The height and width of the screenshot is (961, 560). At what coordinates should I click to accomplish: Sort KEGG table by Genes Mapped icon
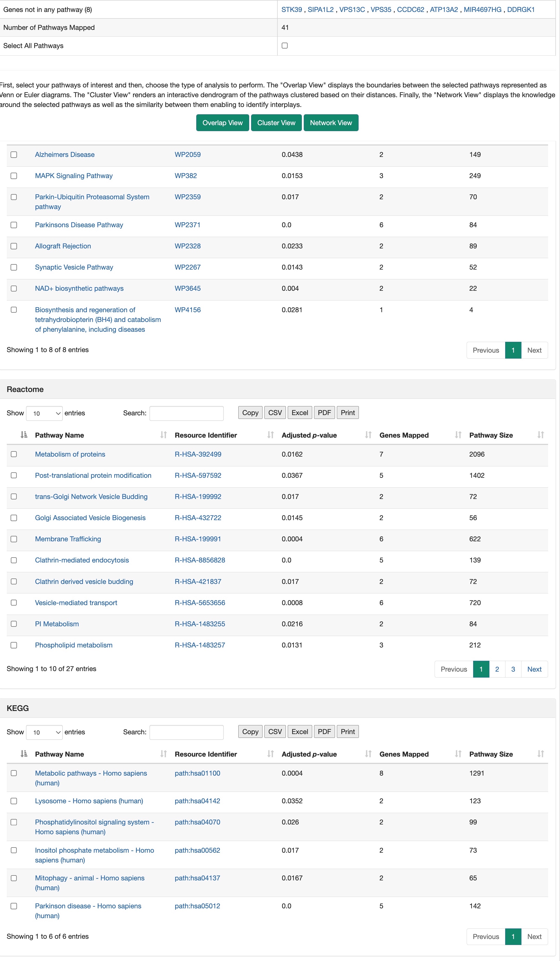point(458,754)
